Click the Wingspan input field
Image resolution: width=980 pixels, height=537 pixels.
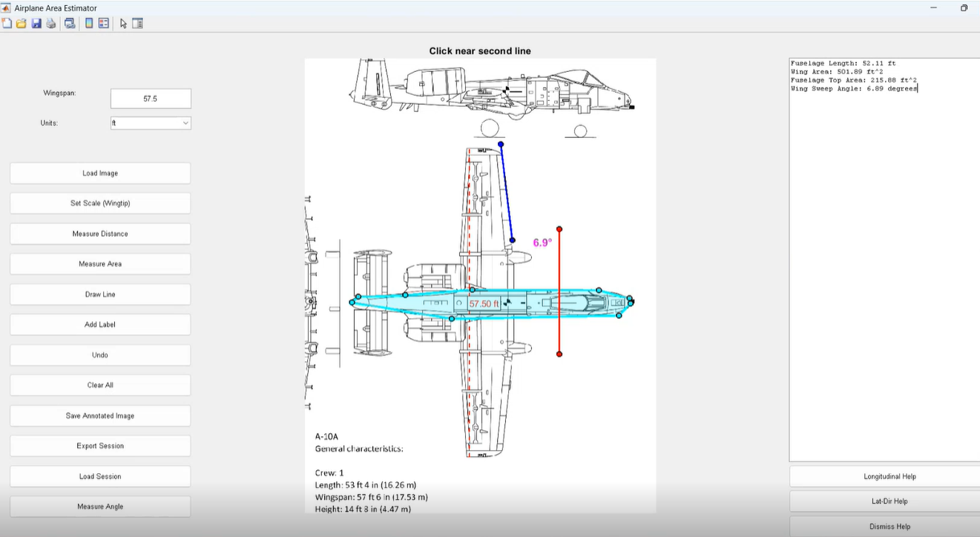point(151,99)
